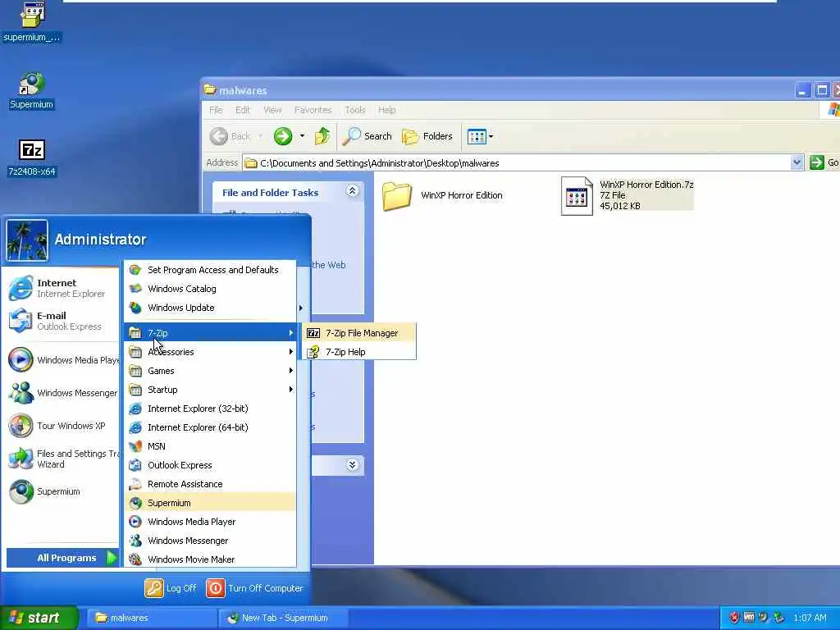Expand the 7-Zip folder arrow
The width and height of the screenshot is (840, 630).
point(291,333)
